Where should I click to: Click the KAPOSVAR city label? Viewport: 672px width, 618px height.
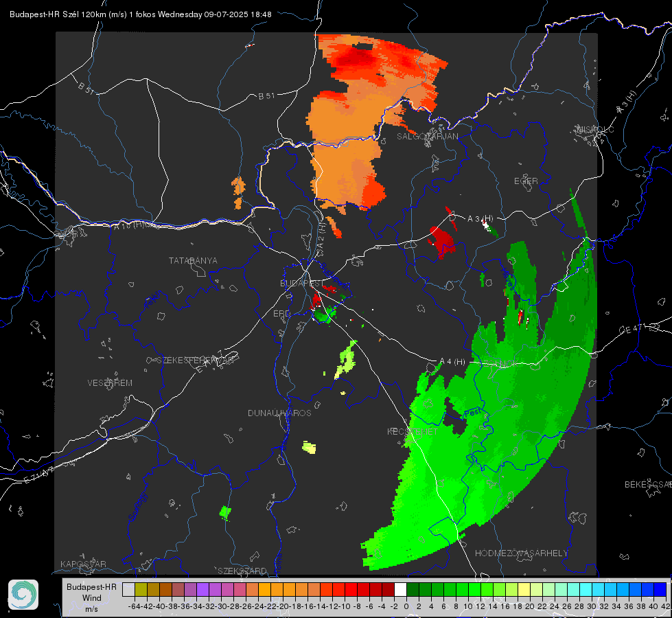[x=83, y=564]
